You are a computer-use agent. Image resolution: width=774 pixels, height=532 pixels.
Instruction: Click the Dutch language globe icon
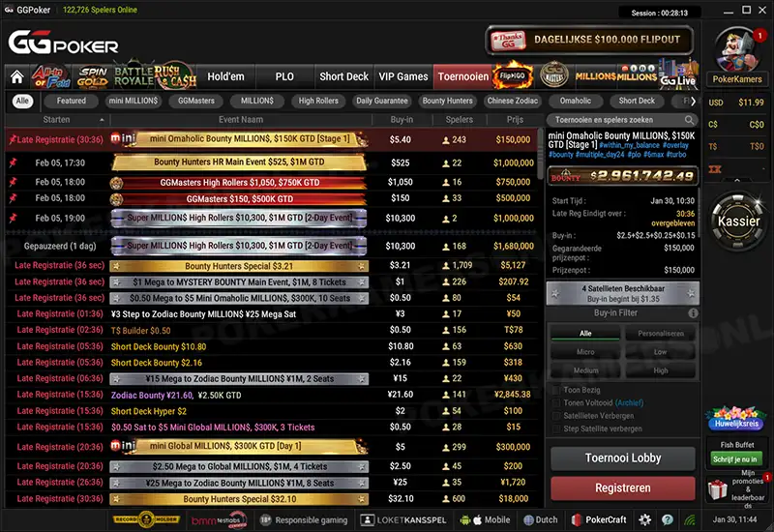click(x=528, y=519)
